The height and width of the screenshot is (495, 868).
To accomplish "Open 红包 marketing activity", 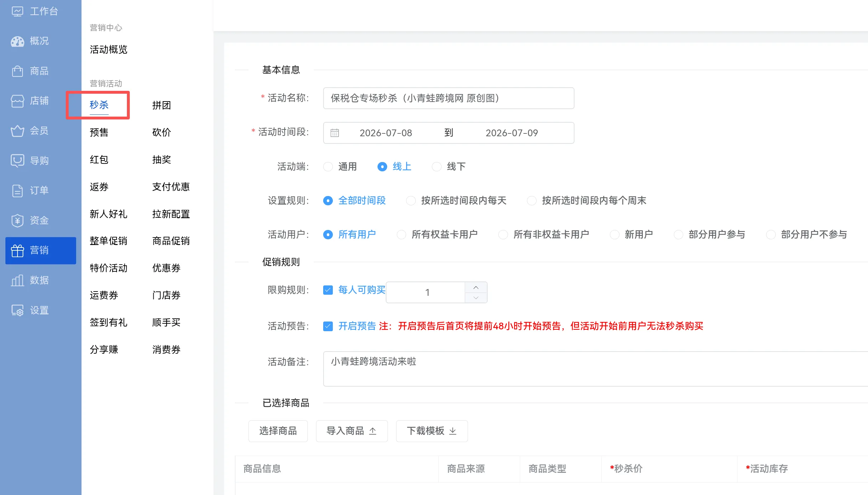I will pos(99,160).
